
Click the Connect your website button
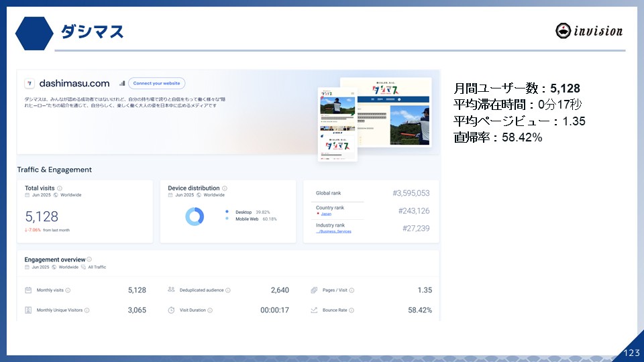(156, 83)
